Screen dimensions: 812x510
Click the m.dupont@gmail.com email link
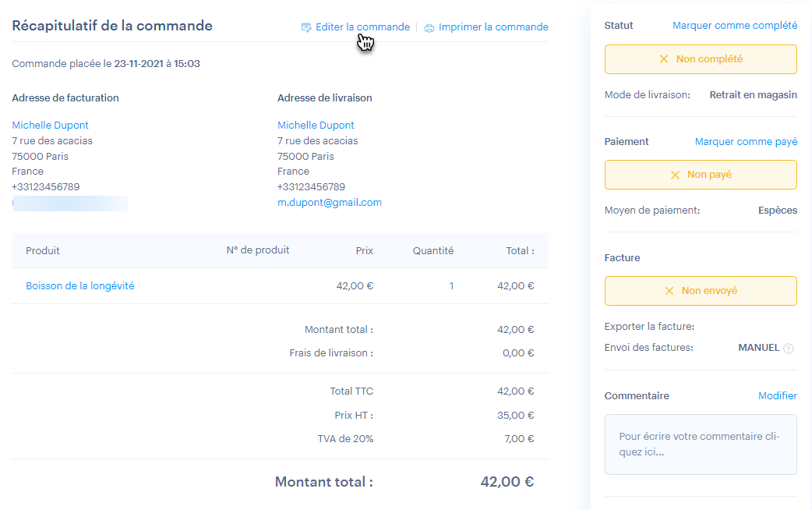(330, 203)
